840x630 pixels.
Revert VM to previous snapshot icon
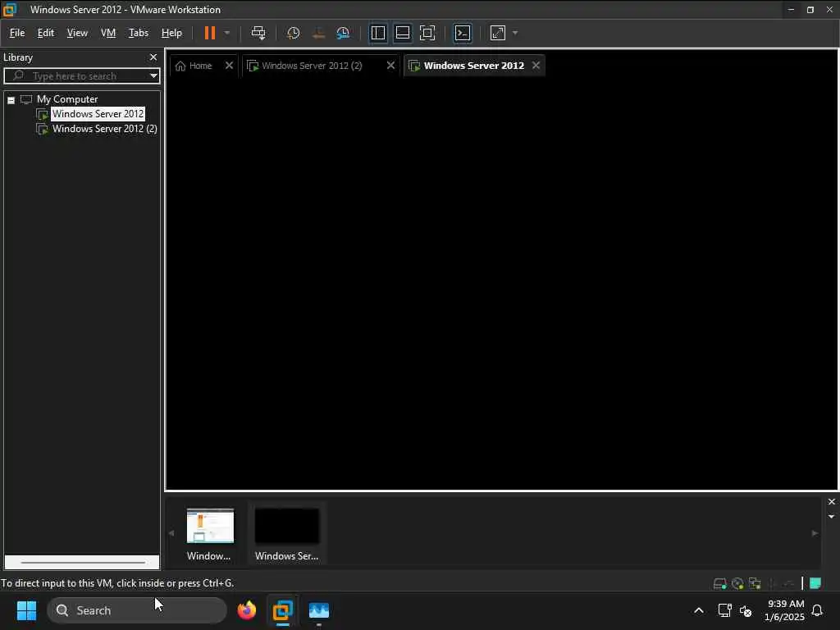318,33
